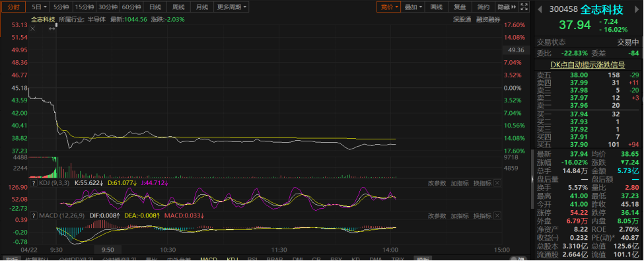This screenshot has width=644, height=261.
Task: Go to next stock with right arrow
Action: tap(636, 9)
